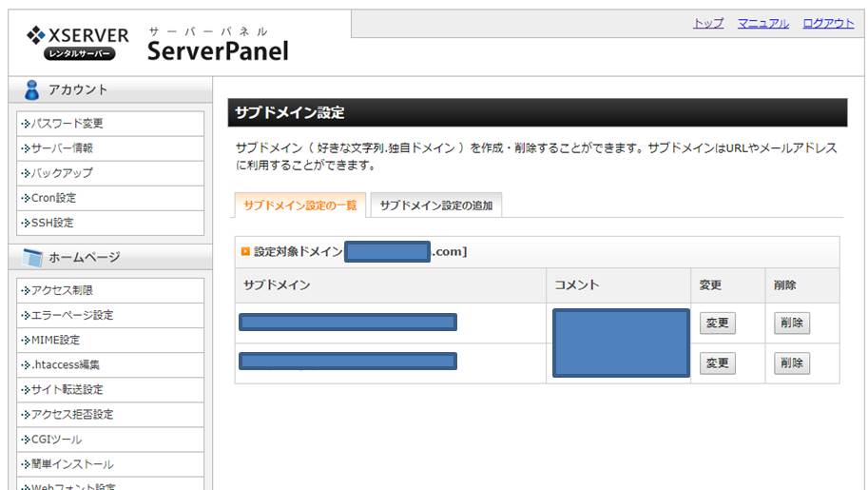Image resolution: width=868 pixels, height=490 pixels.
Task: Click the トップ link in header
Action: click(708, 23)
